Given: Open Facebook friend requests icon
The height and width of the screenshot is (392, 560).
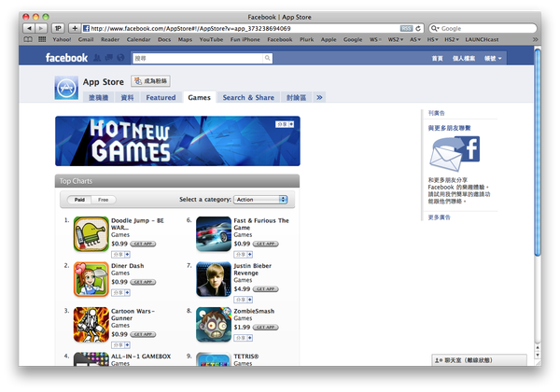Looking at the screenshot, I should 97,58.
